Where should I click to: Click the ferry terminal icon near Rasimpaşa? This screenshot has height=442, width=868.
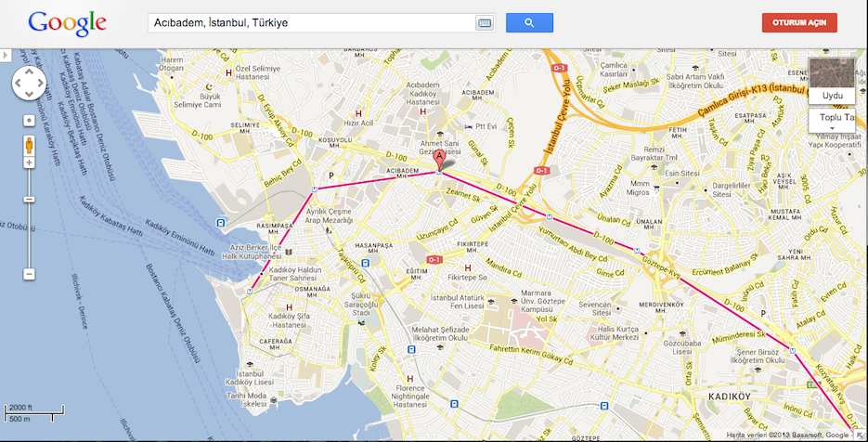(x=221, y=223)
